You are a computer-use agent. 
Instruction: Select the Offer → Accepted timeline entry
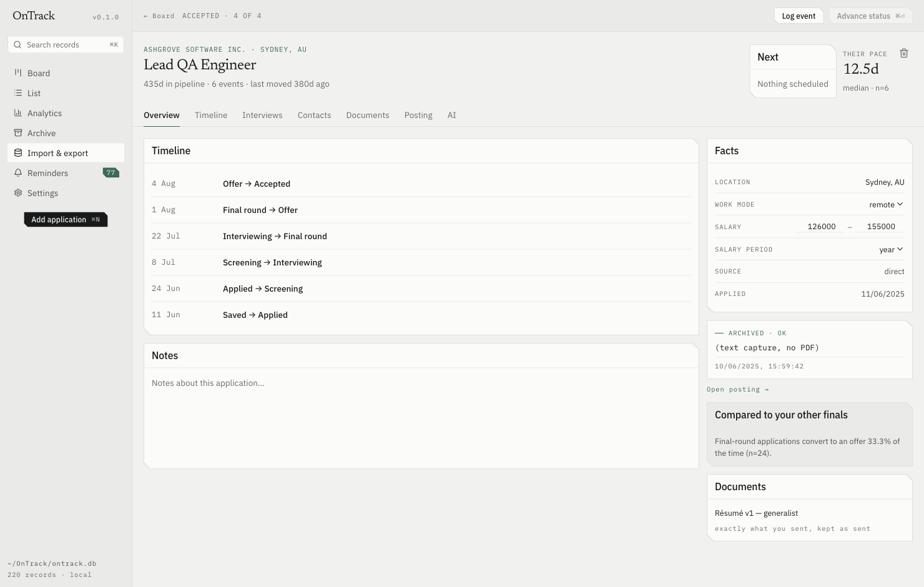[x=421, y=184]
